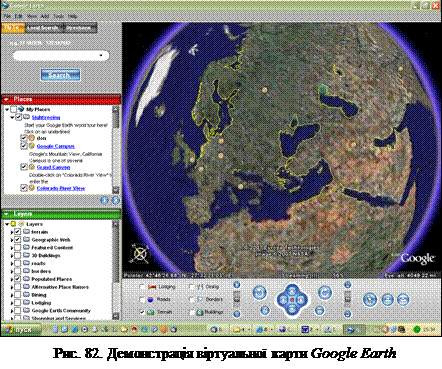Open the Colorado River View link
The width and height of the screenshot is (442, 369).
[x=61, y=188]
